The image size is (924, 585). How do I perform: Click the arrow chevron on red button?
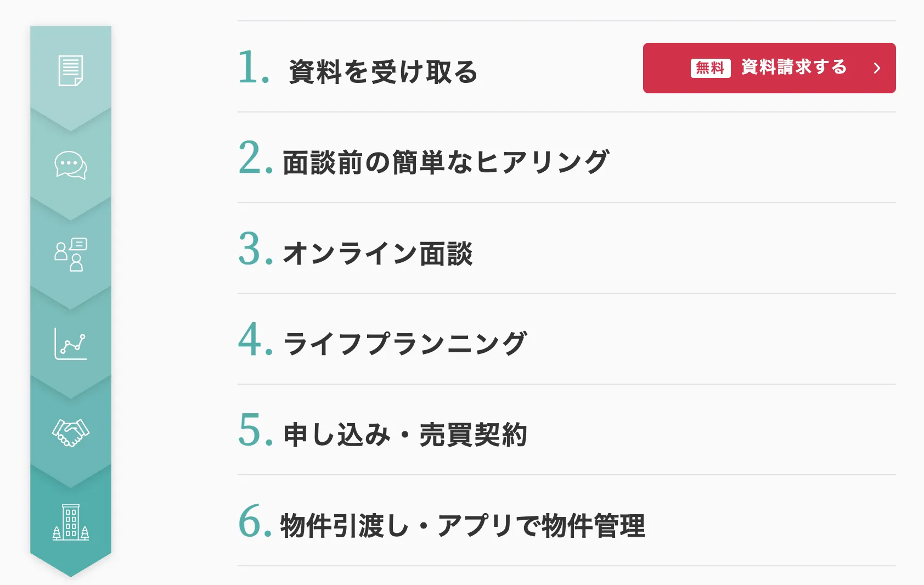(x=877, y=68)
